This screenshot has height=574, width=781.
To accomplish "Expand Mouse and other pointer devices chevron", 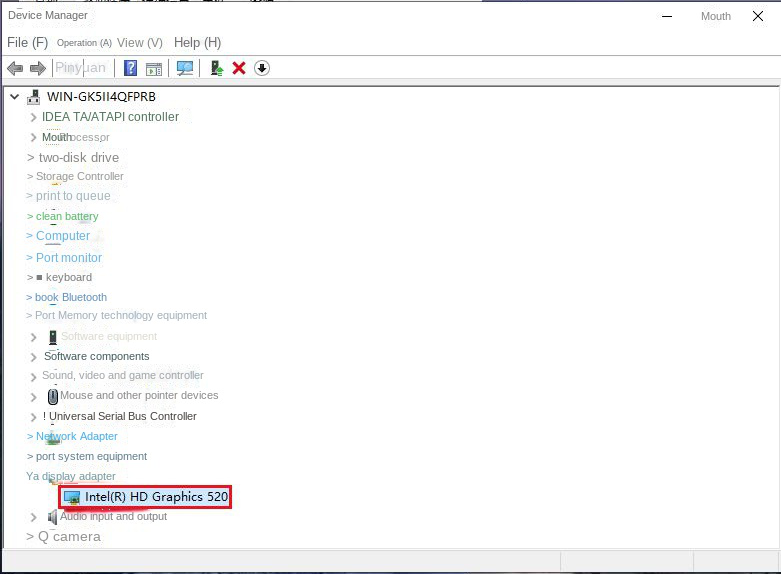I will pos(33,397).
